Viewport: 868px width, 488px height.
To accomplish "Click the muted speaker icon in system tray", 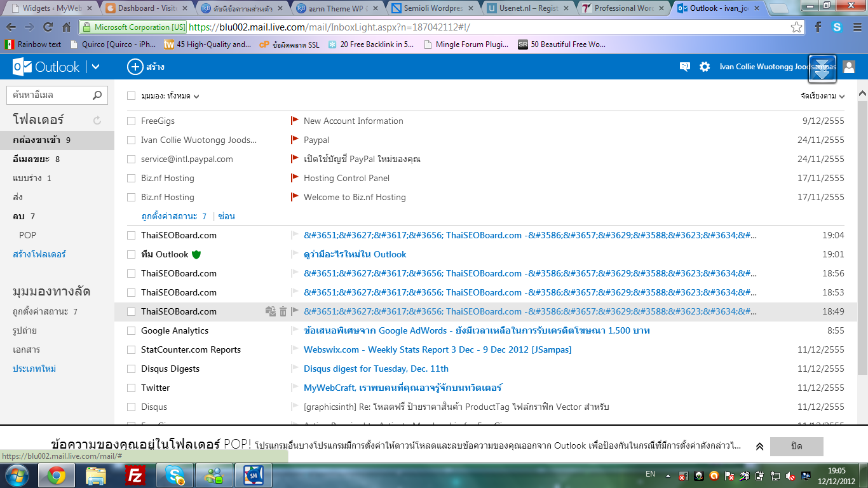I will [791, 476].
